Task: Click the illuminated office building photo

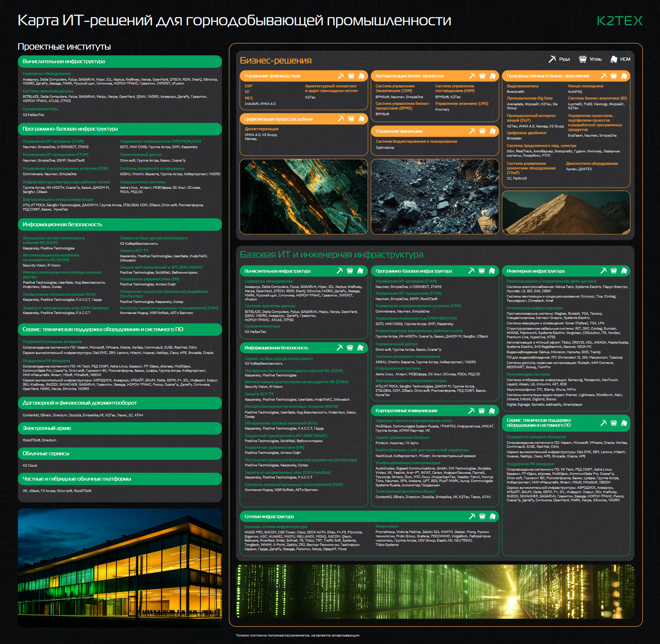Action: 120,568
